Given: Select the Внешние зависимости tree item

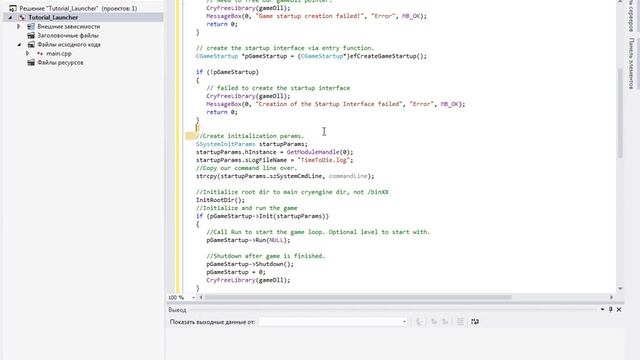Looking at the screenshot, I should click(x=69, y=27).
